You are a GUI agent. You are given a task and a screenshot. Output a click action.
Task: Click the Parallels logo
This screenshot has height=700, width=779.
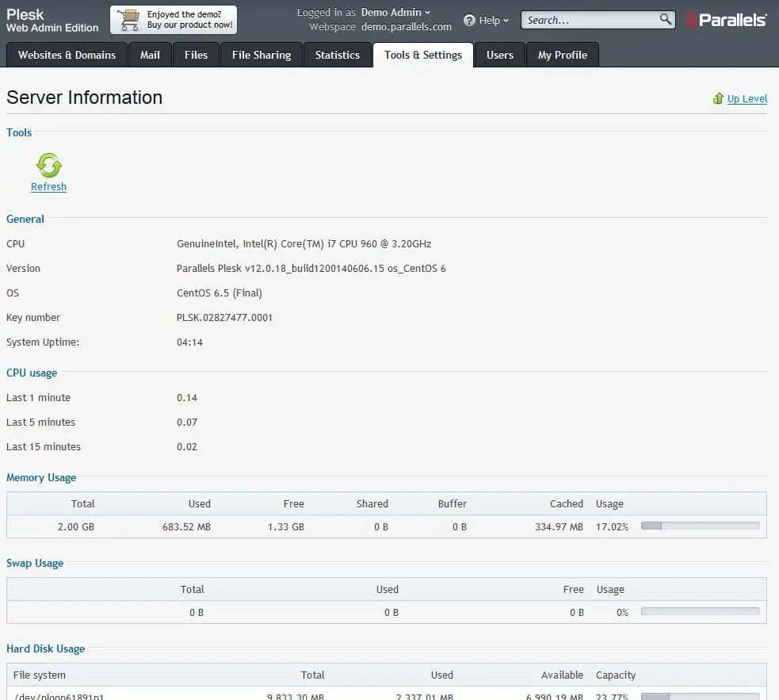click(x=727, y=20)
